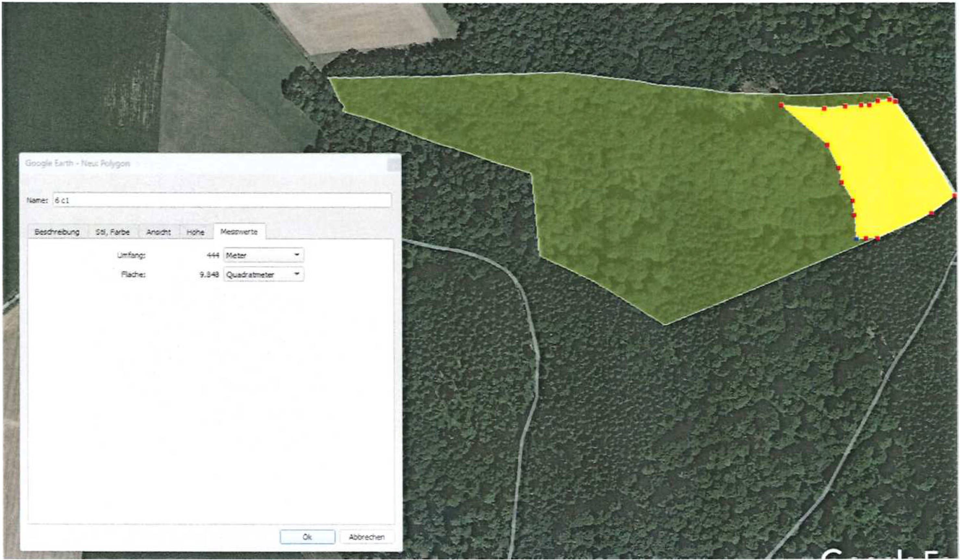Screen dimensions: 960x560
Task: Open the Umfang unit dropdown showing Meter
Action: click(x=264, y=255)
